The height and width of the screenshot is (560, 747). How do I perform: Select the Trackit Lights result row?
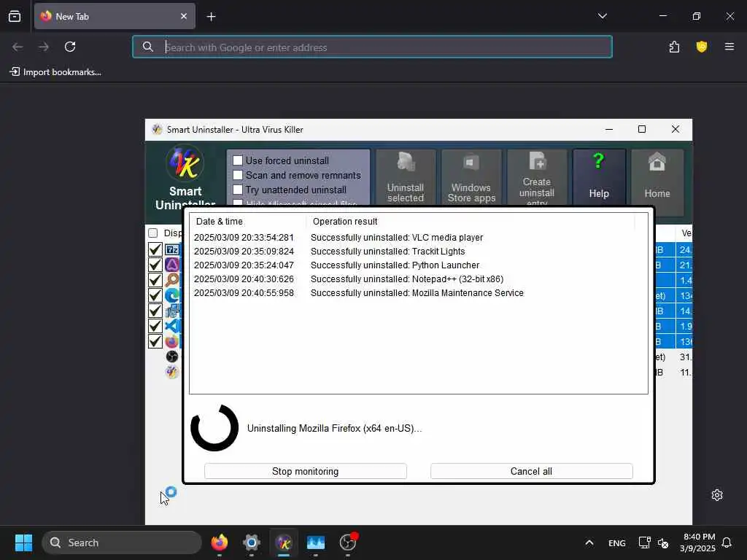tap(418, 251)
